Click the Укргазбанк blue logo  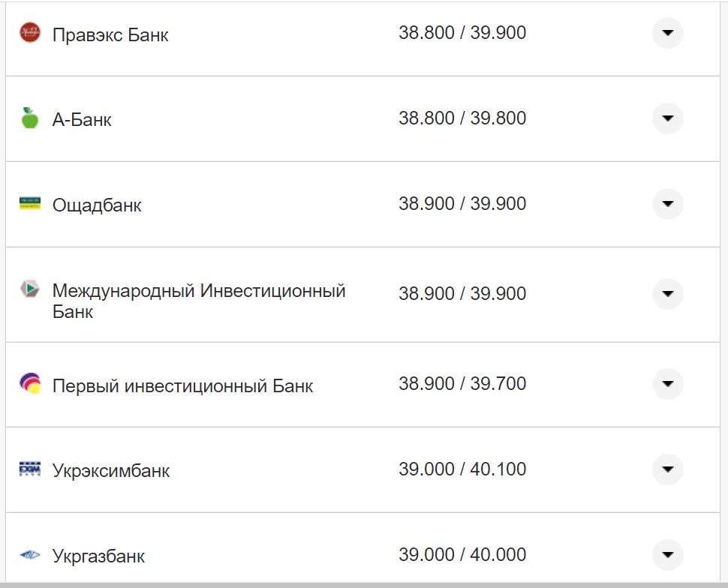pyautogui.click(x=29, y=555)
